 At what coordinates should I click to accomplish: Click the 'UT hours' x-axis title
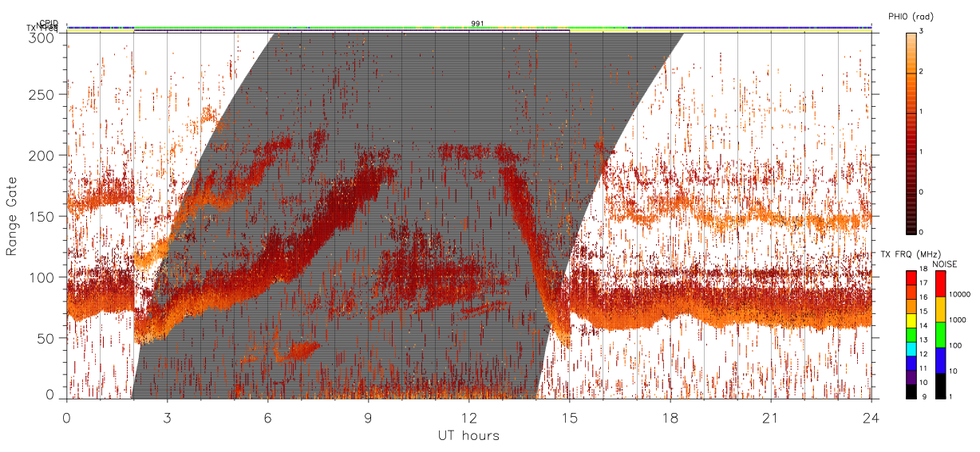pos(468,435)
